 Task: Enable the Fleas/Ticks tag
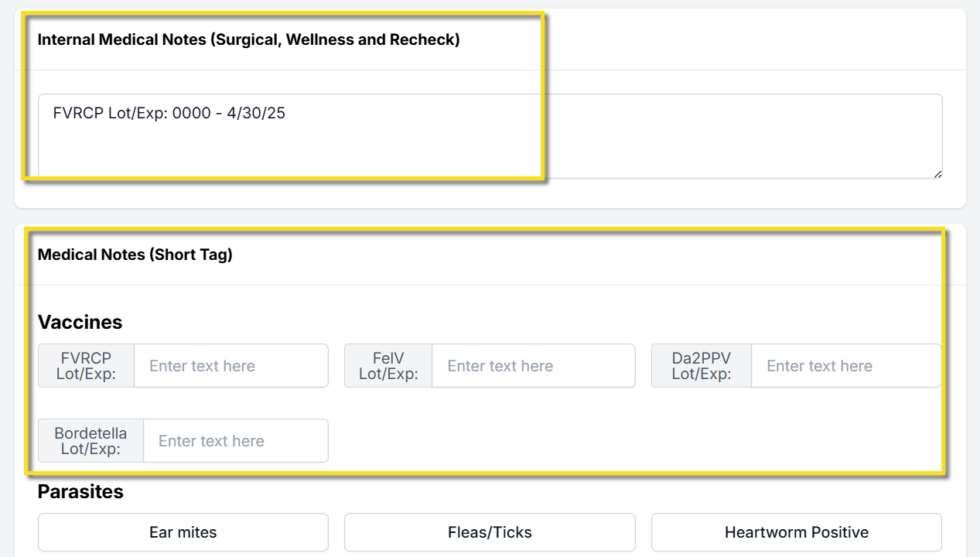pyautogui.click(x=490, y=532)
